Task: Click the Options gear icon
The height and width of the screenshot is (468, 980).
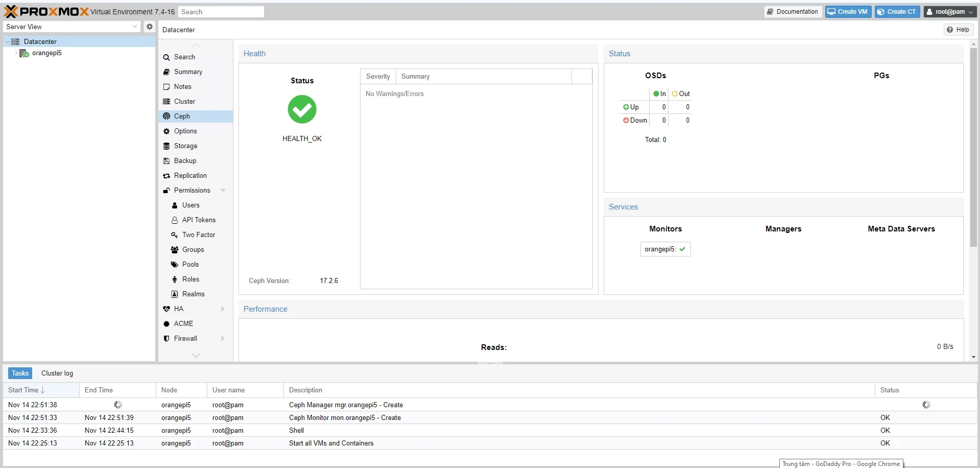Action: [166, 131]
